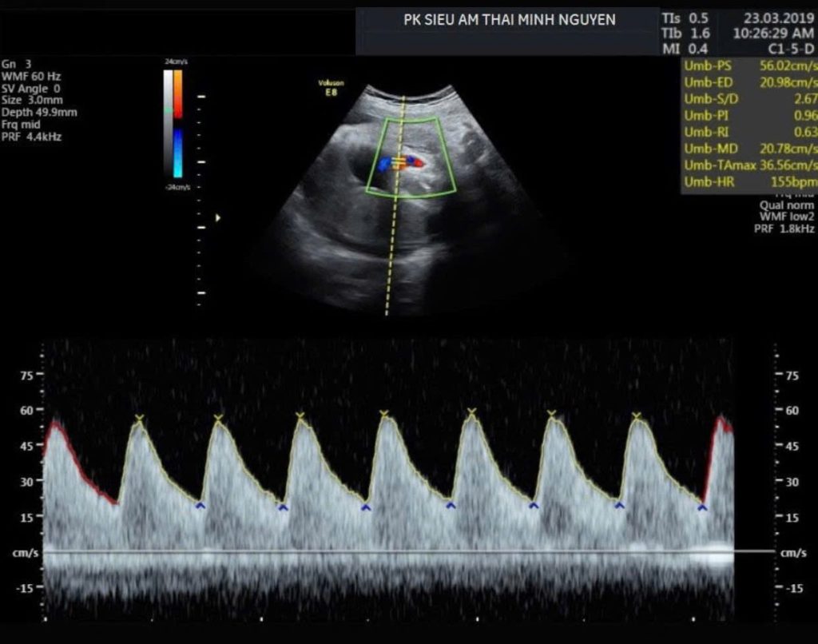Select the Umb-PS measurement row
Screen dimensions: 818x644
pos(749,66)
